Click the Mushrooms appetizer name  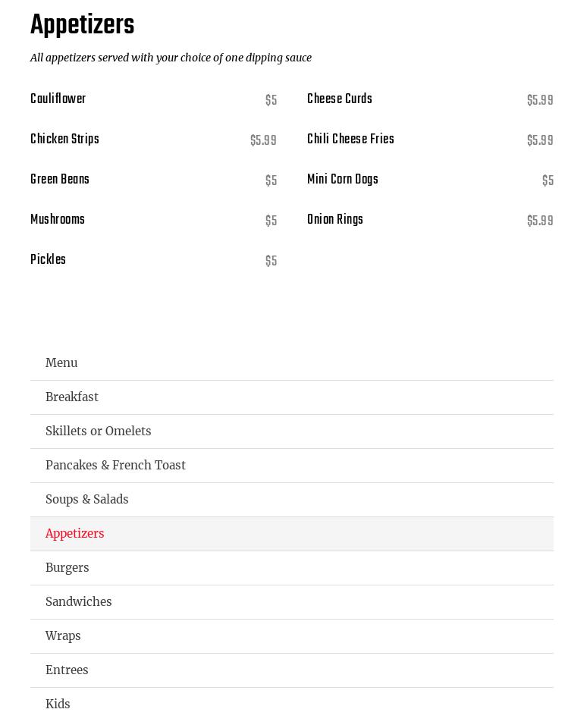coord(58,221)
